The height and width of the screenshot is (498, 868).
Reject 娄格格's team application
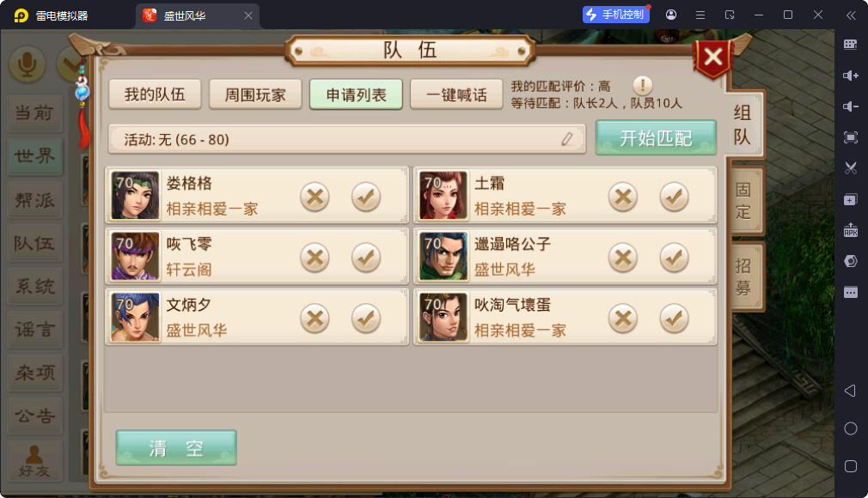(315, 197)
